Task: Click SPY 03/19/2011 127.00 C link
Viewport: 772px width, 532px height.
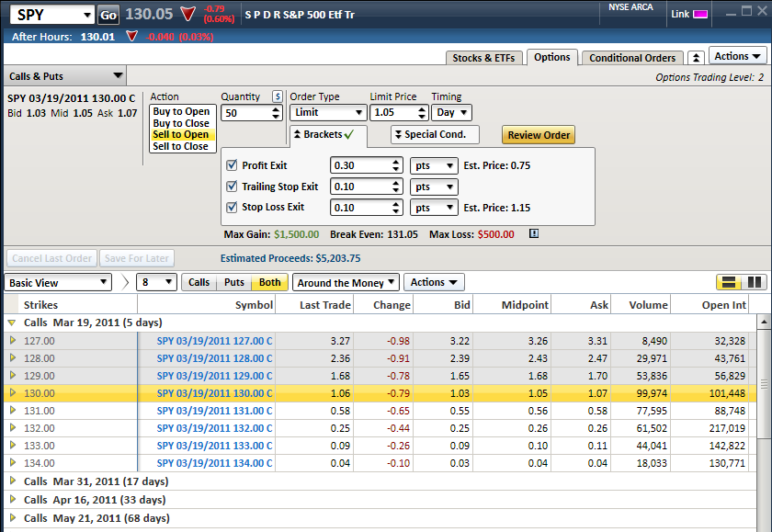Action: [x=214, y=341]
